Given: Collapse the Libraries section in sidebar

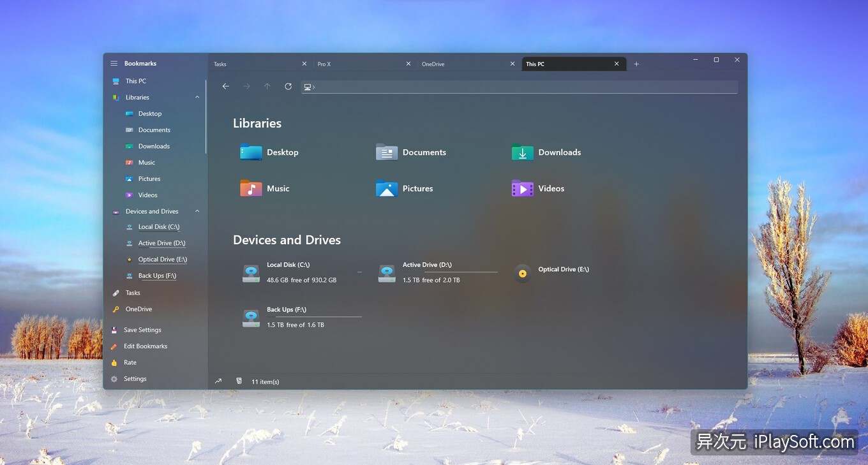Looking at the screenshot, I should tap(197, 97).
